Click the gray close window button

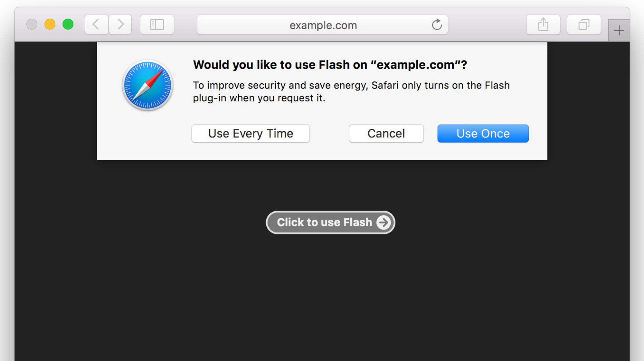pos(32,24)
